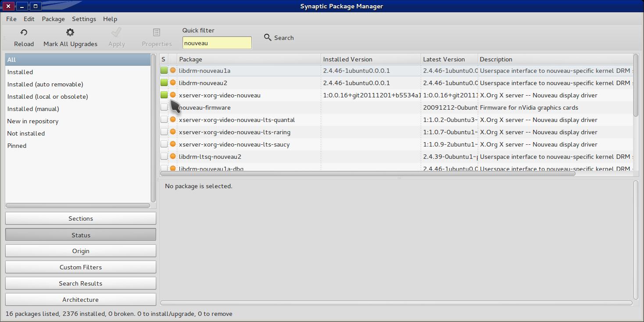The width and height of the screenshot is (644, 322).
Task: Focus the Quick filter text field
Action: point(217,43)
